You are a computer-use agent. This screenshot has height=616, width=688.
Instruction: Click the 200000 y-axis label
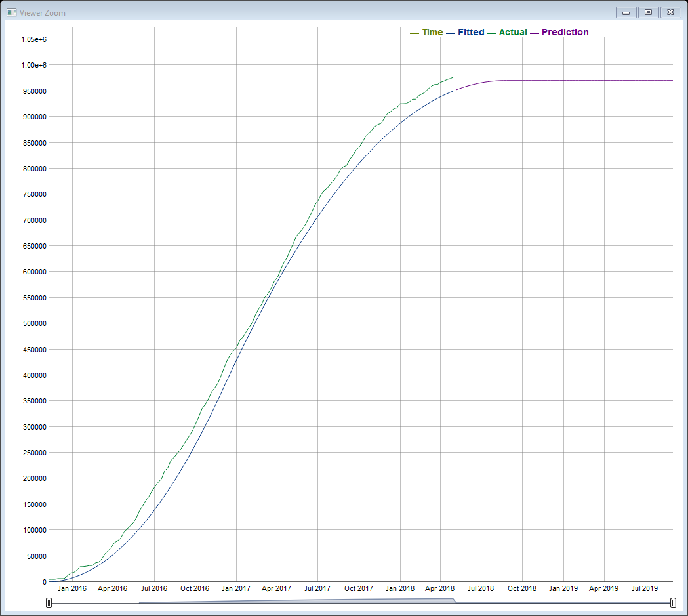[35, 479]
